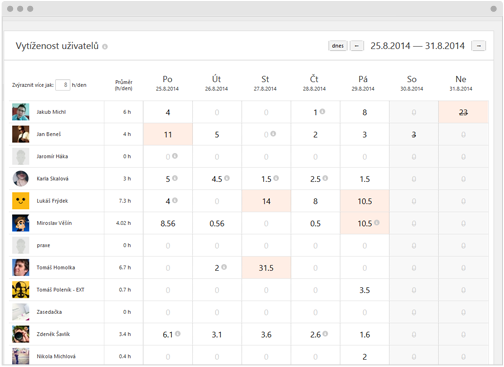Go to previous week with left arrow

pos(357,46)
